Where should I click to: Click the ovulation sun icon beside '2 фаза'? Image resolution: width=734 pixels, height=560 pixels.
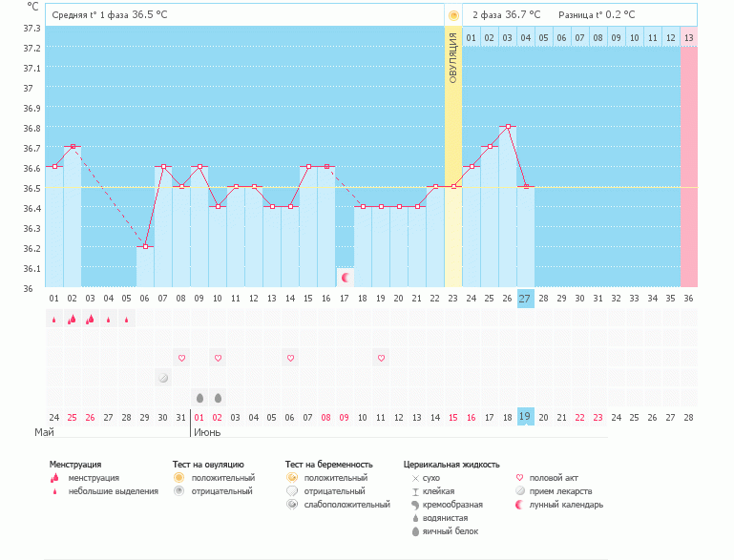(x=452, y=15)
